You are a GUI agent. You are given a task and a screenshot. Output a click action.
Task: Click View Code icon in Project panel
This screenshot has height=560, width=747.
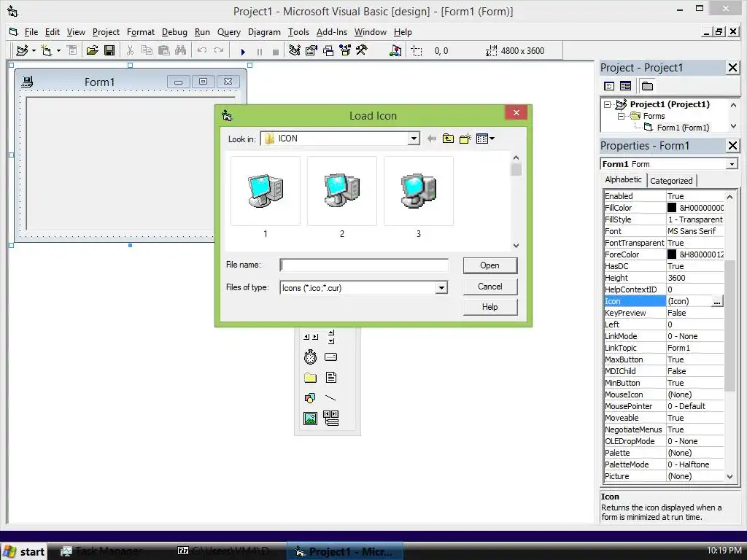click(x=609, y=86)
